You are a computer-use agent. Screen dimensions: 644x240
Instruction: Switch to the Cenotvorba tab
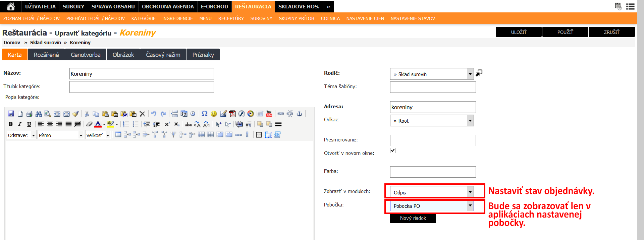(x=86, y=55)
